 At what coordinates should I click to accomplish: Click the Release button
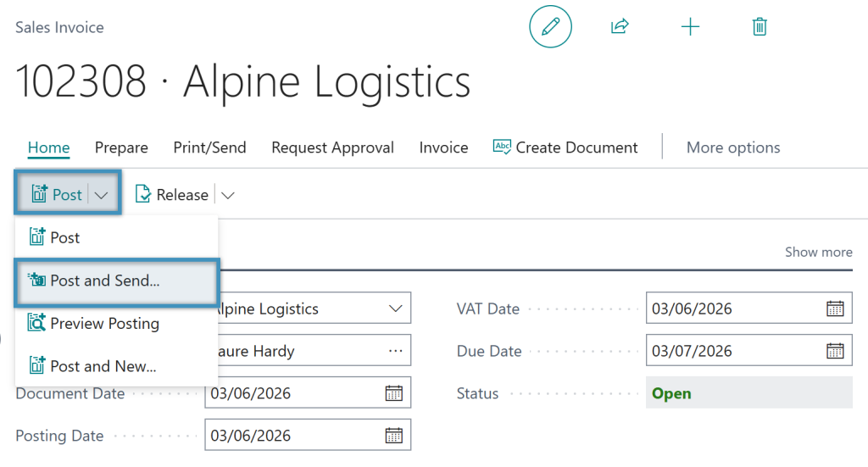coord(172,195)
